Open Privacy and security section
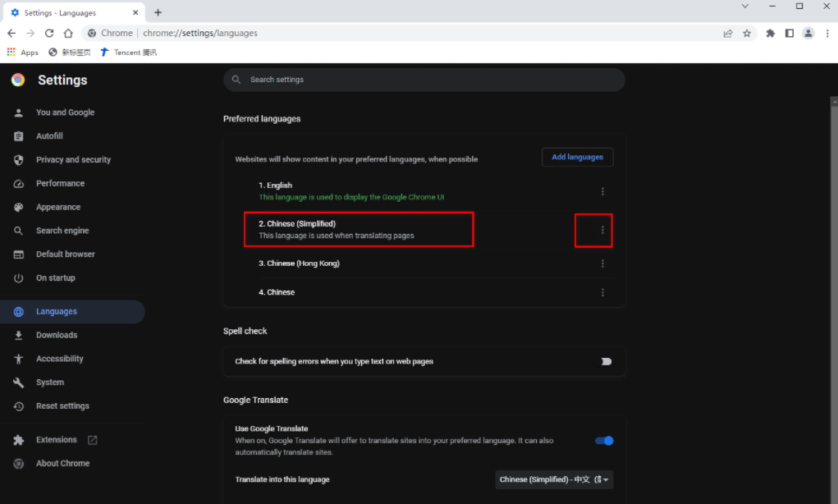This screenshot has height=504, width=838. [x=73, y=159]
